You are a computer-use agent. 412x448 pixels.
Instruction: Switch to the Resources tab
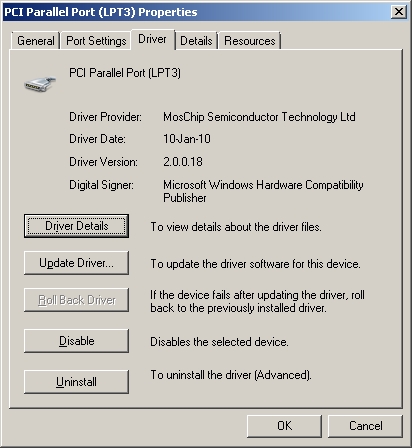(x=250, y=41)
